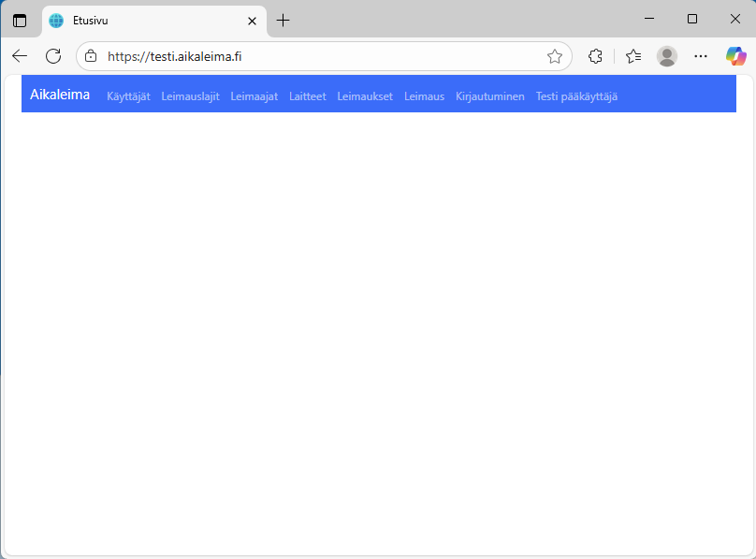Navigate to Leimauslajit

coord(190,96)
